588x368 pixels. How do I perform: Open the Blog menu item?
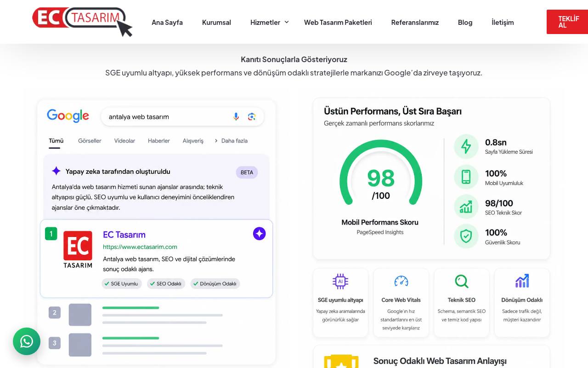465,22
